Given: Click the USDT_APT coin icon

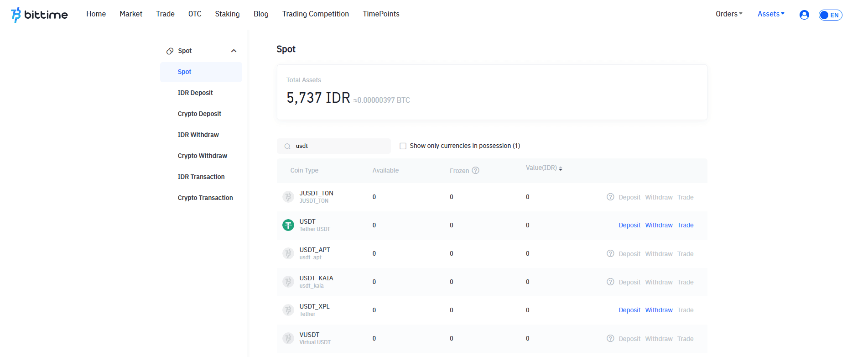Looking at the screenshot, I should tap(288, 254).
